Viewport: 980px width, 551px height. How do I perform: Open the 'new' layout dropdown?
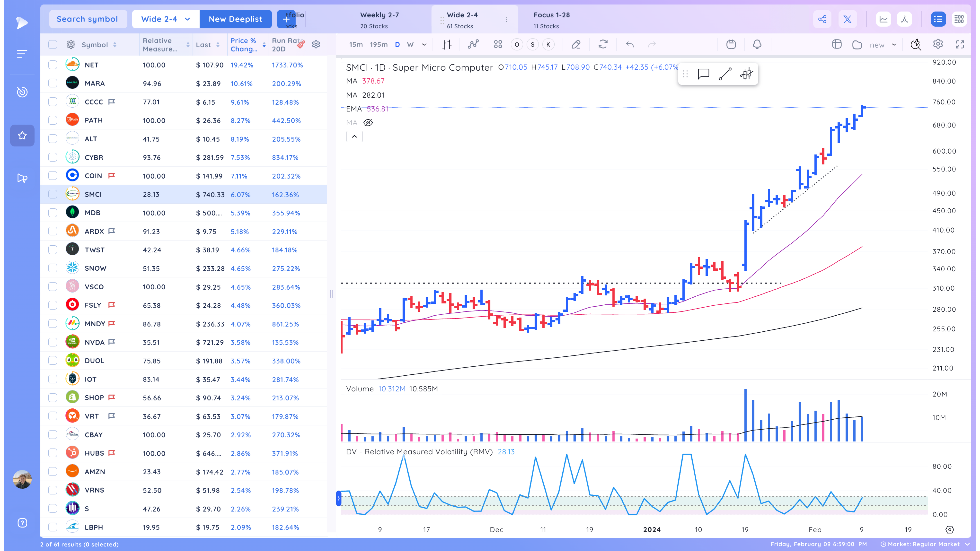883,45
